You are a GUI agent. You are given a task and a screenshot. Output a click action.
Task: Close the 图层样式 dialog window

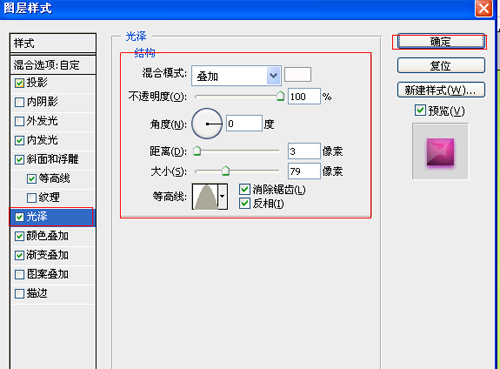[483, 8]
